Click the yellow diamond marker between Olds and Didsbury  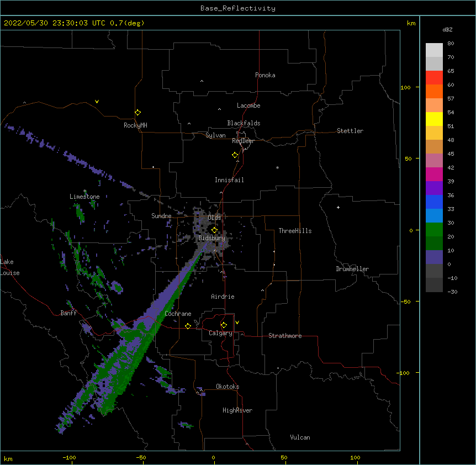tap(214, 230)
